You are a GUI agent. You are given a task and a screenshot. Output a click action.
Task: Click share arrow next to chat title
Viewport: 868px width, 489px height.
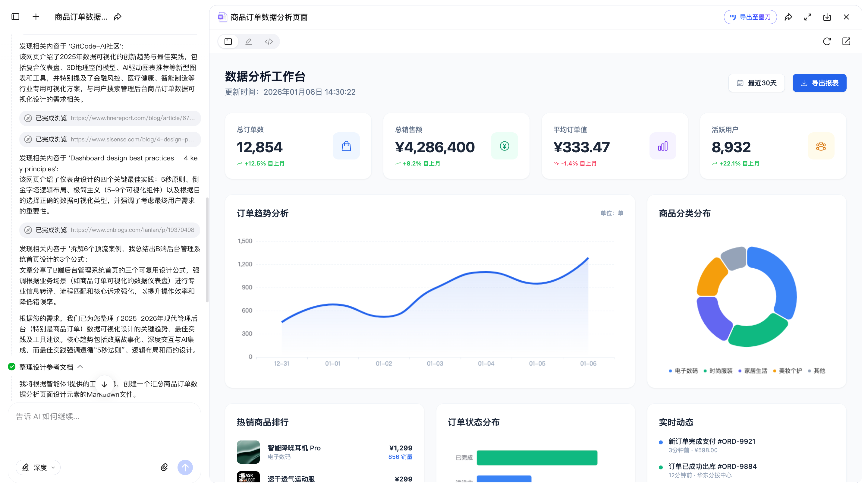[x=118, y=17]
